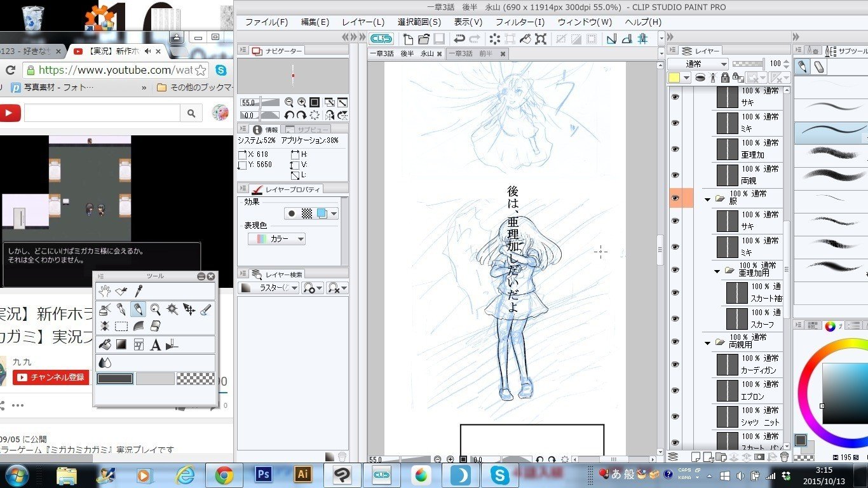Screen dimensions: 868x488
Task: Open the ラスター layer search dropdown
Action: pos(269,288)
